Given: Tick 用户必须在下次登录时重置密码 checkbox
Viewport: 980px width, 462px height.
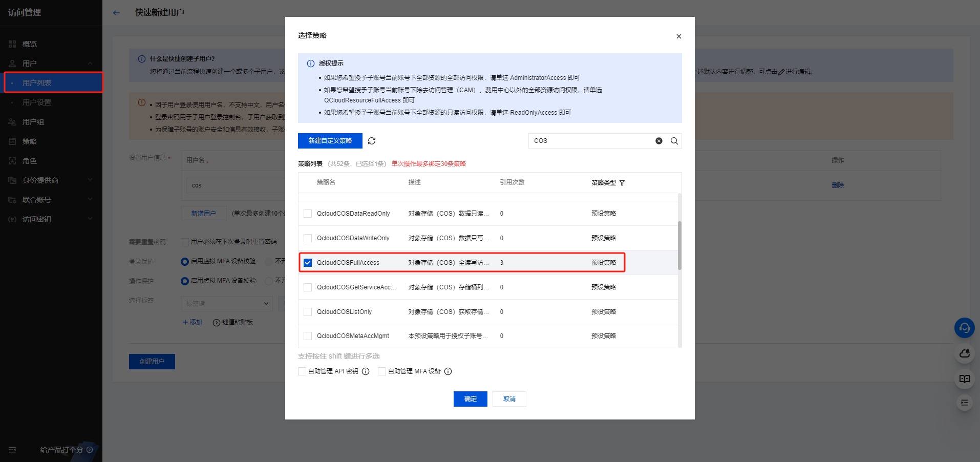Looking at the screenshot, I should (185, 242).
